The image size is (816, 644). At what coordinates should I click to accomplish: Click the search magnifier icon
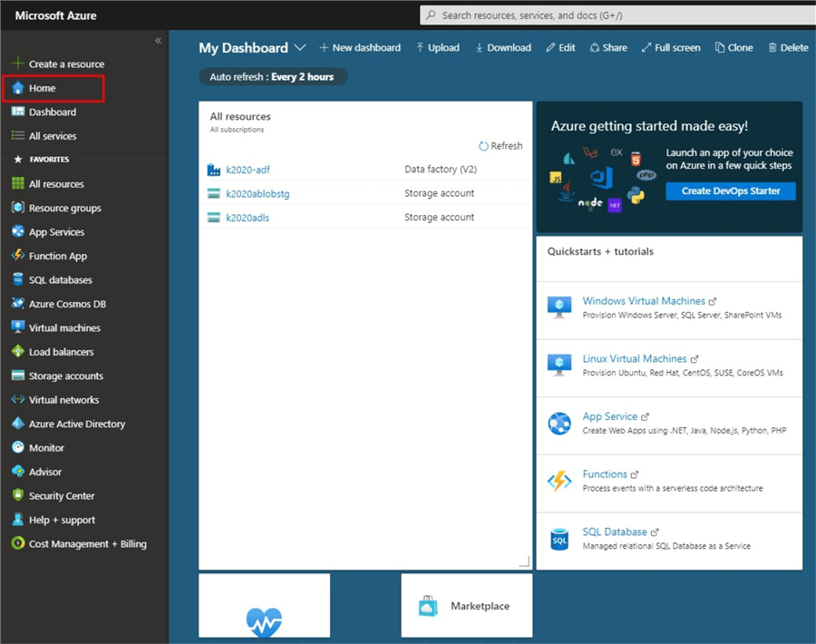(431, 15)
